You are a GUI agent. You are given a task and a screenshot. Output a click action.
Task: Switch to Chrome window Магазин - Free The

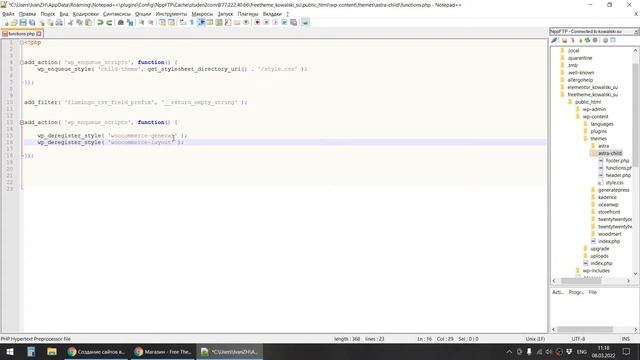click(x=163, y=351)
